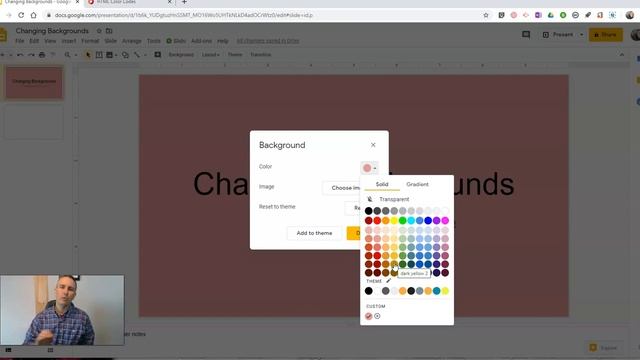Click the yellow Share button
Image resolution: width=640 pixels, height=360 pixels.
pyautogui.click(x=606, y=35)
